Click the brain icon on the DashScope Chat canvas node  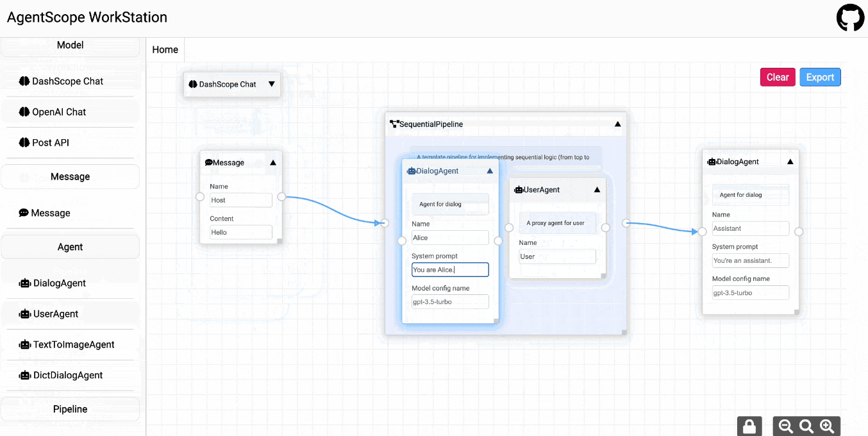coord(193,84)
